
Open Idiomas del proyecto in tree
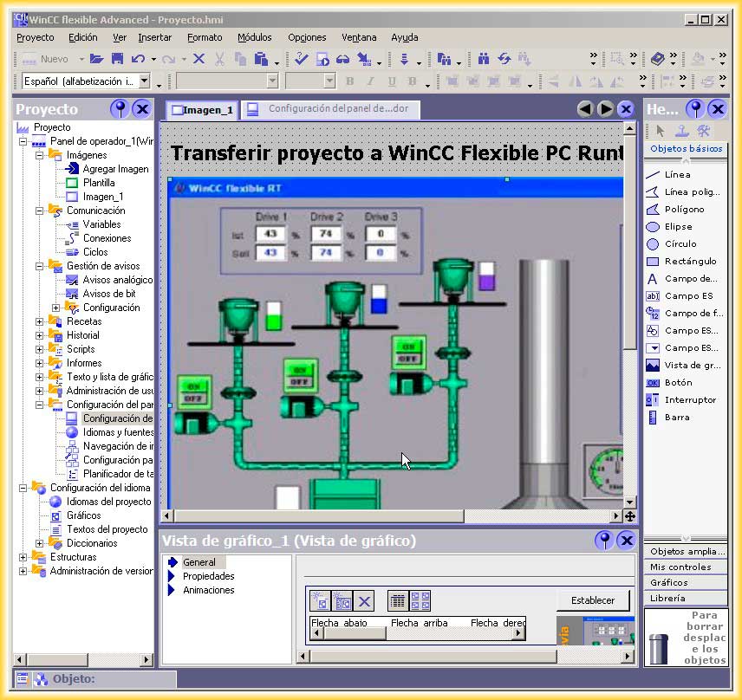point(108,502)
